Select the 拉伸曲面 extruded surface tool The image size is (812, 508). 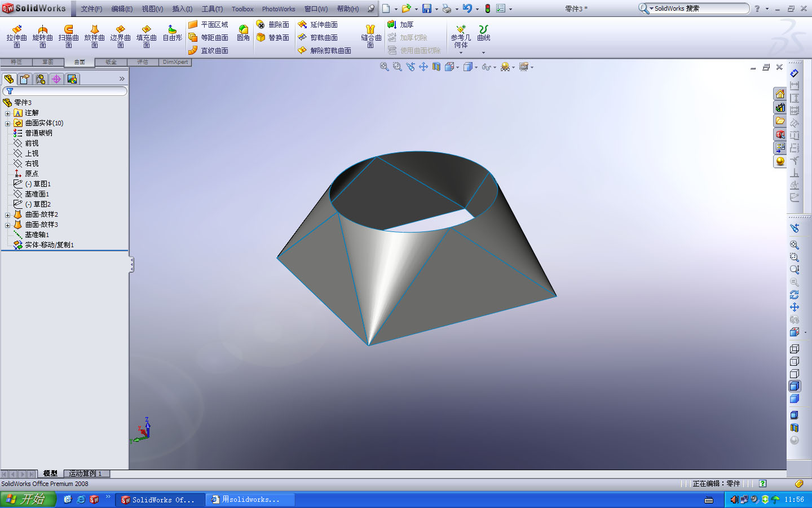tap(17, 37)
